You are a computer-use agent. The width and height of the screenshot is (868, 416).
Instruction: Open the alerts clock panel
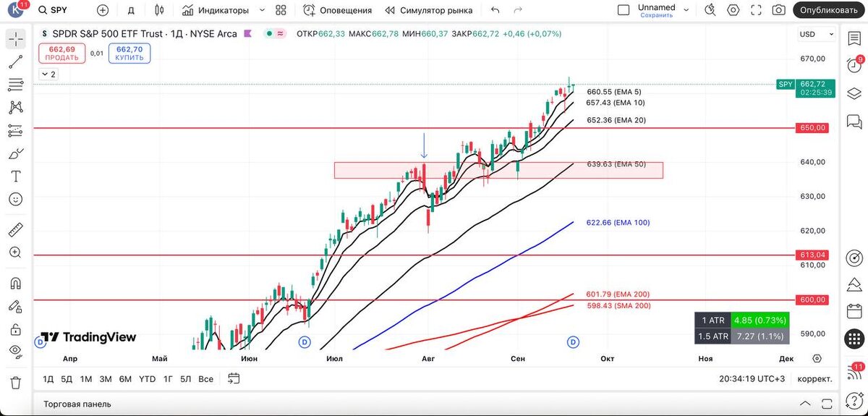[854, 66]
